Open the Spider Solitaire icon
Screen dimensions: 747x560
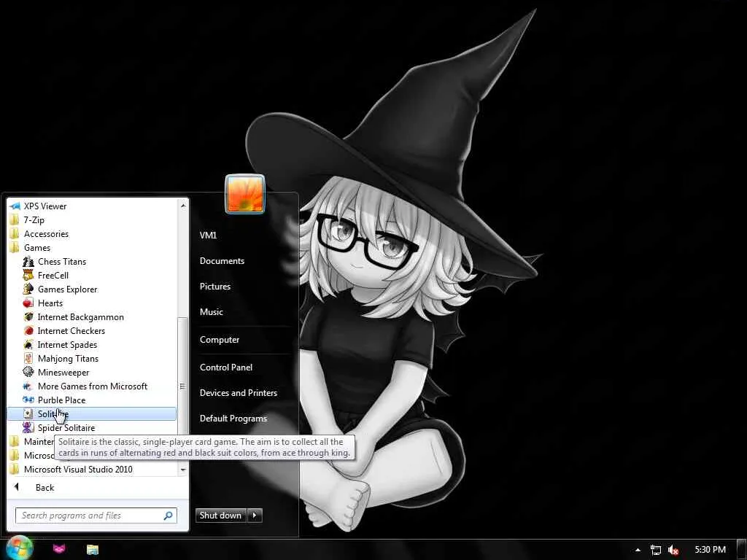point(28,427)
